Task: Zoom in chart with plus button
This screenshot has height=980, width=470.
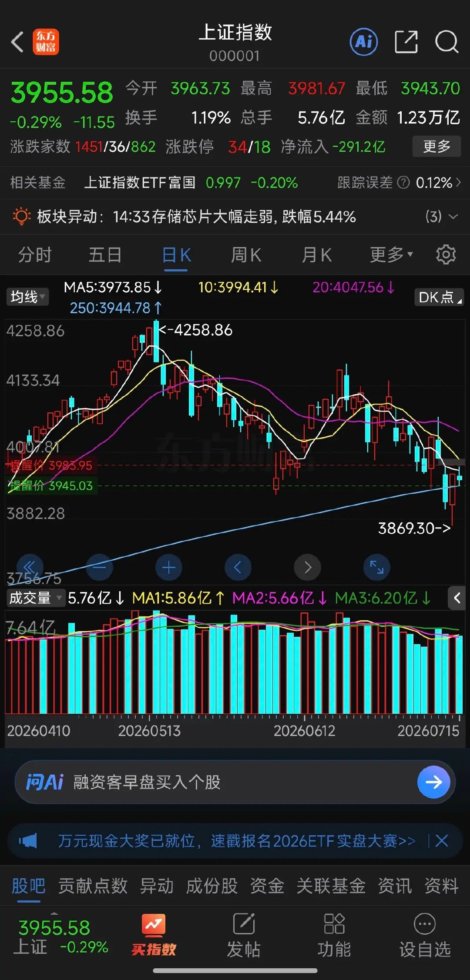Action: point(168,567)
